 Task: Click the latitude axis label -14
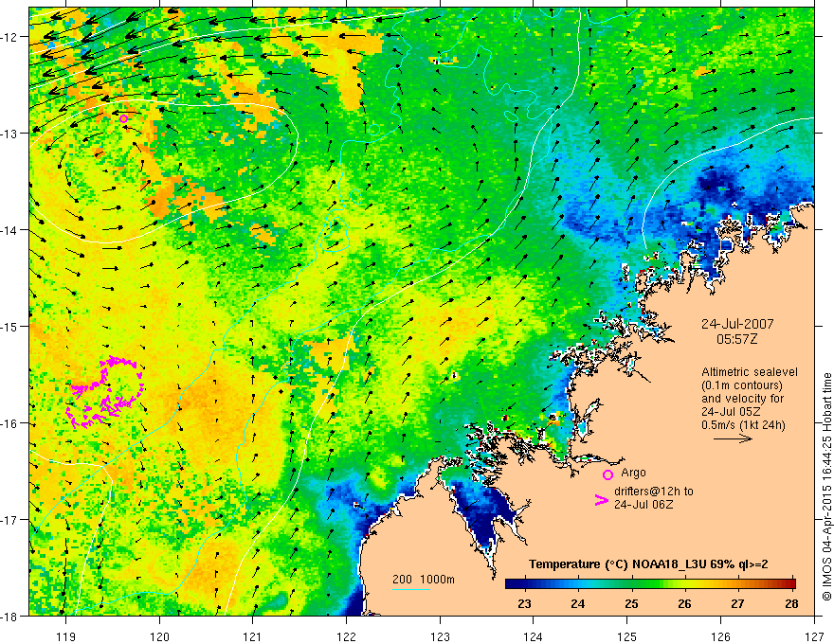10,229
